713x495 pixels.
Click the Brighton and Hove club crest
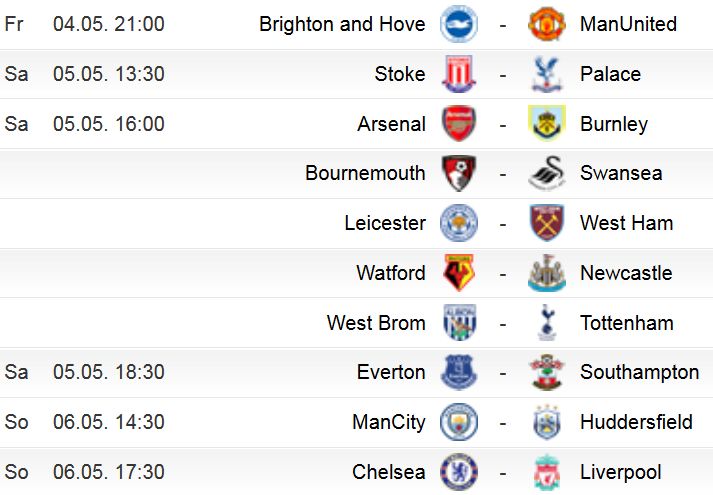pos(459,24)
